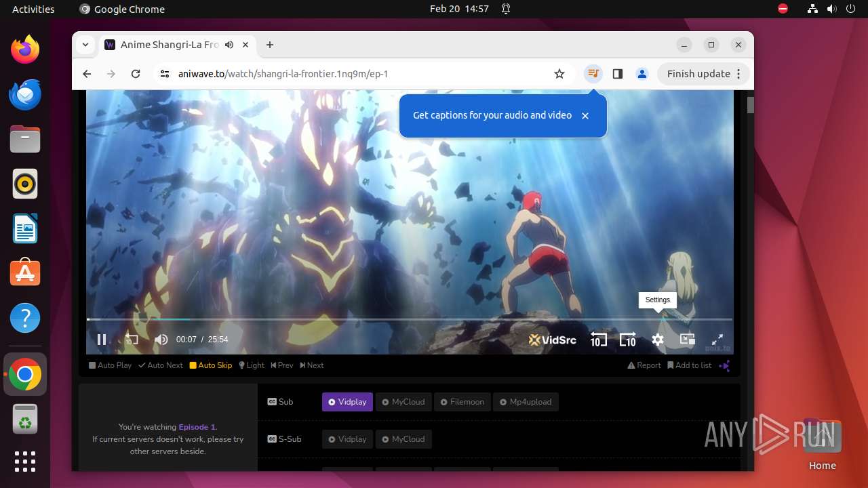The width and height of the screenshot is (868, 488).
Task: Open the media control icon in toolbar
Action: click(593, 74)
